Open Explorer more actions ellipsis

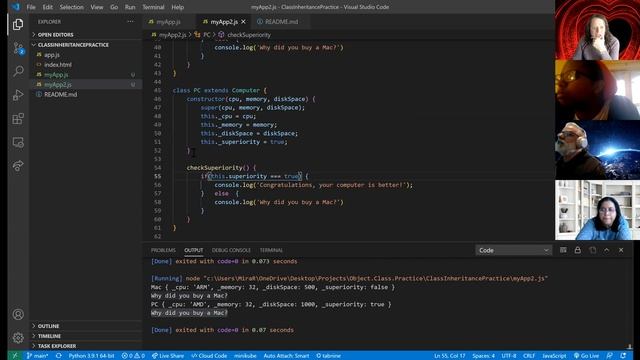click(x=130, y=22)
